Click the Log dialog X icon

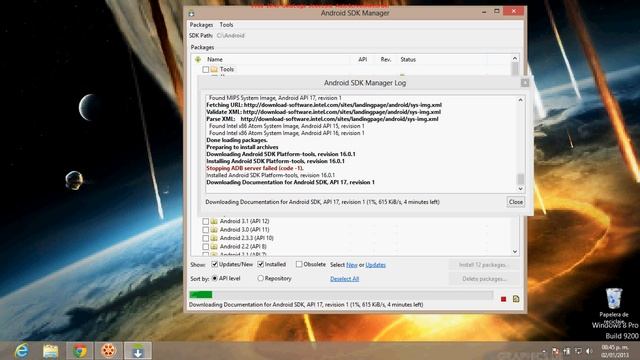(525, 83)
